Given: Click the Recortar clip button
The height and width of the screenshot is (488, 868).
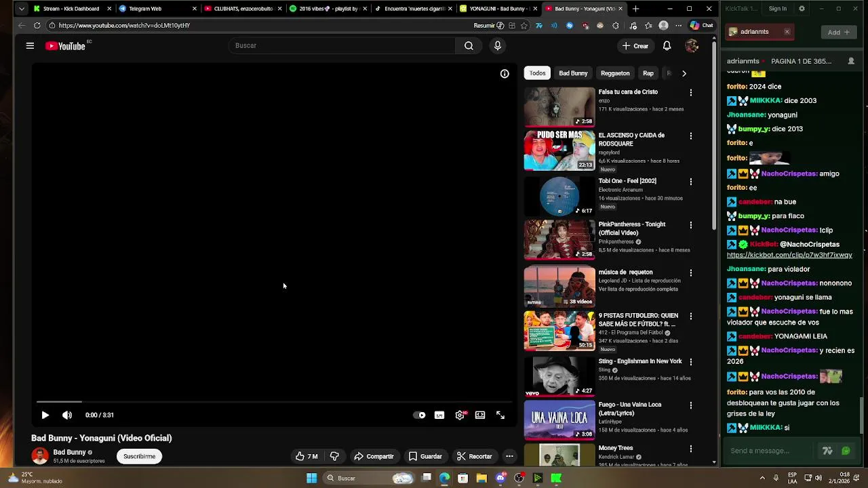Looking at the screenshot, I should [x=475, y=456].
